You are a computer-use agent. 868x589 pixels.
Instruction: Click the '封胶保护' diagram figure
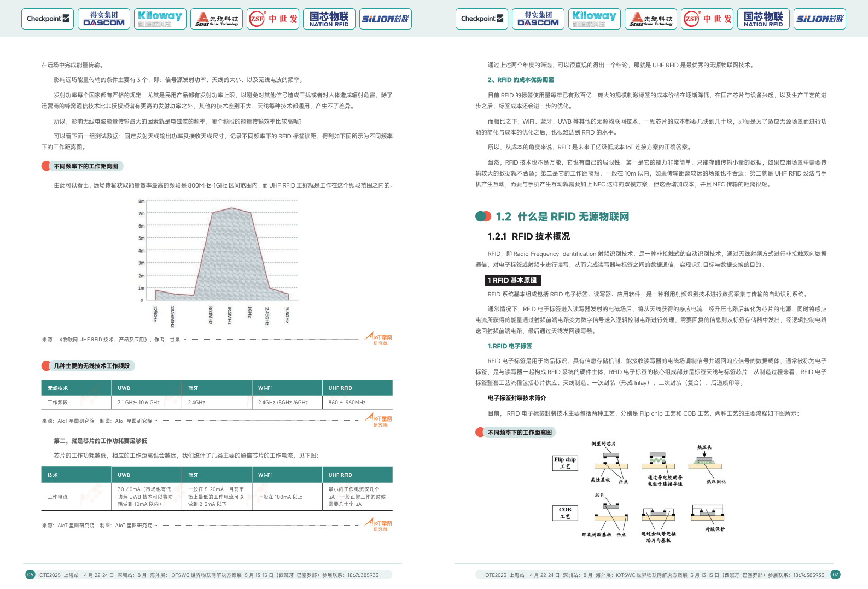pos(708,517)
